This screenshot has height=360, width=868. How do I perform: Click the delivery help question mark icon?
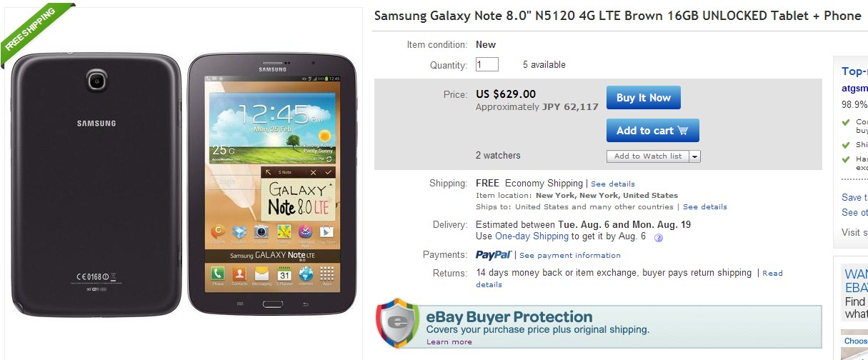click(x=659, y=238)
